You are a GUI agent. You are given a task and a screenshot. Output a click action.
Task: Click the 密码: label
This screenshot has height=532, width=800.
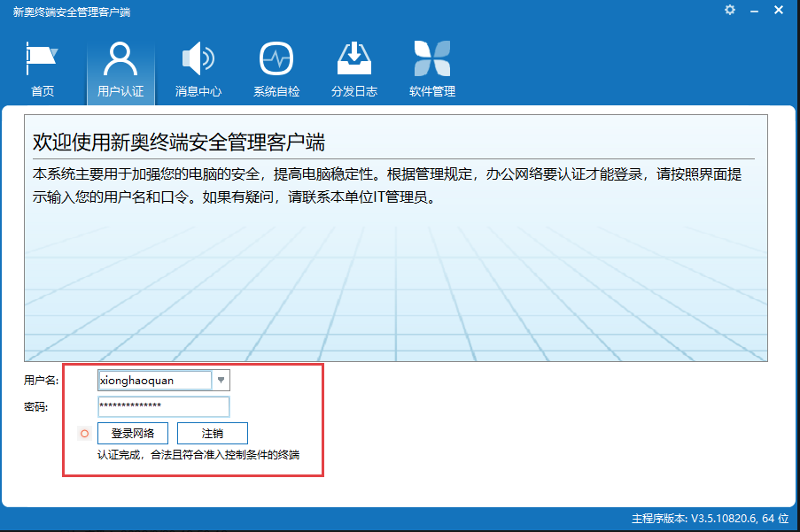[35, 406]
